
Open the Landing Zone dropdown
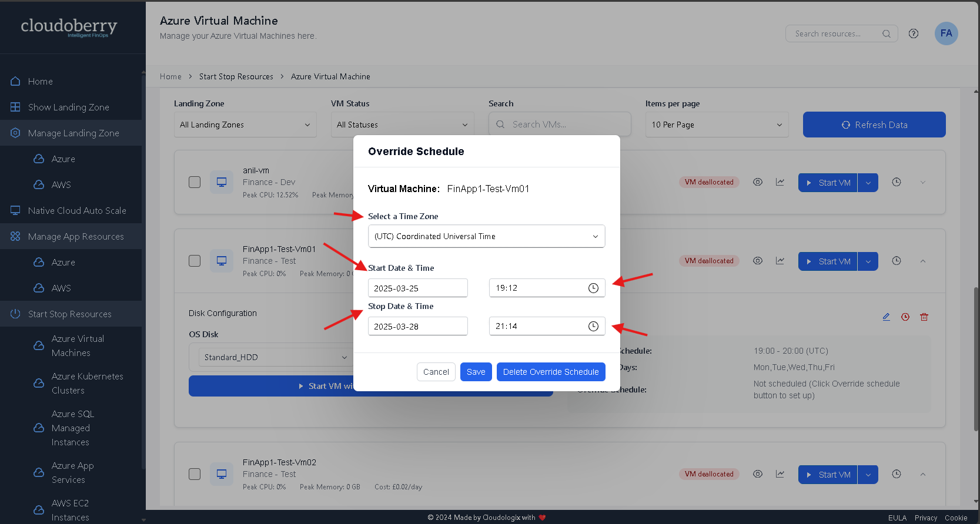tap(245, 125)
